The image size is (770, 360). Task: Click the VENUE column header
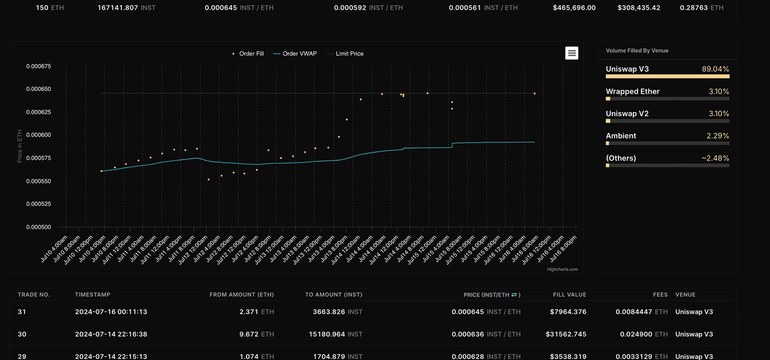point(686,295)
